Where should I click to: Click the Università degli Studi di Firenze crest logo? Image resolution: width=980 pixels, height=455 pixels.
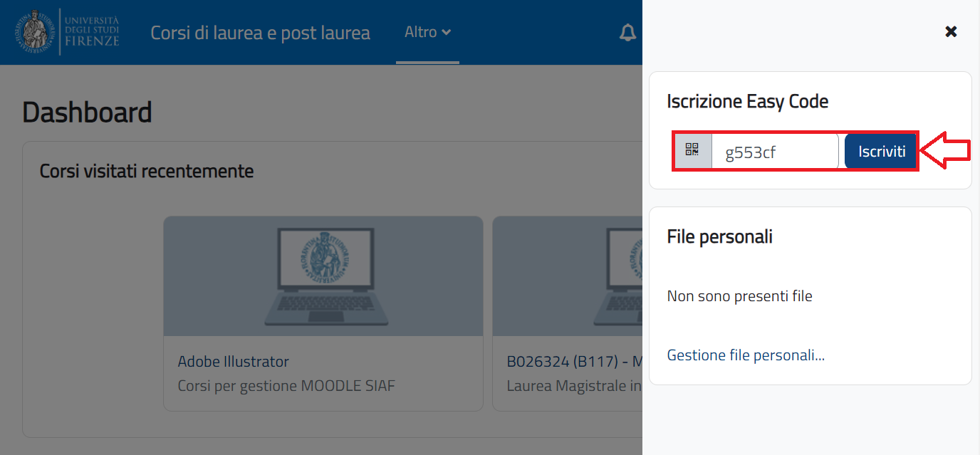34,32
